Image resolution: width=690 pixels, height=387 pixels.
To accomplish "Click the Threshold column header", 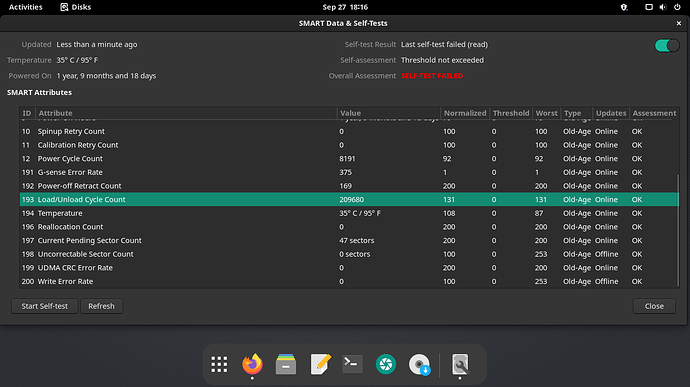I will [x=511, y=113].
